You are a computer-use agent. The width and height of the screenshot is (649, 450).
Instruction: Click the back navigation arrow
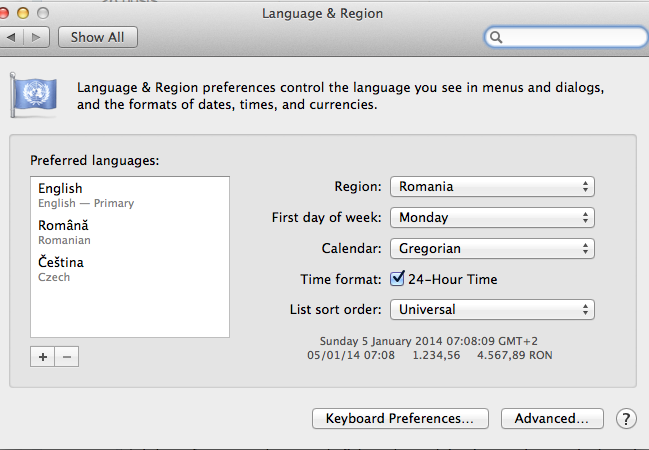click(12, 37)
